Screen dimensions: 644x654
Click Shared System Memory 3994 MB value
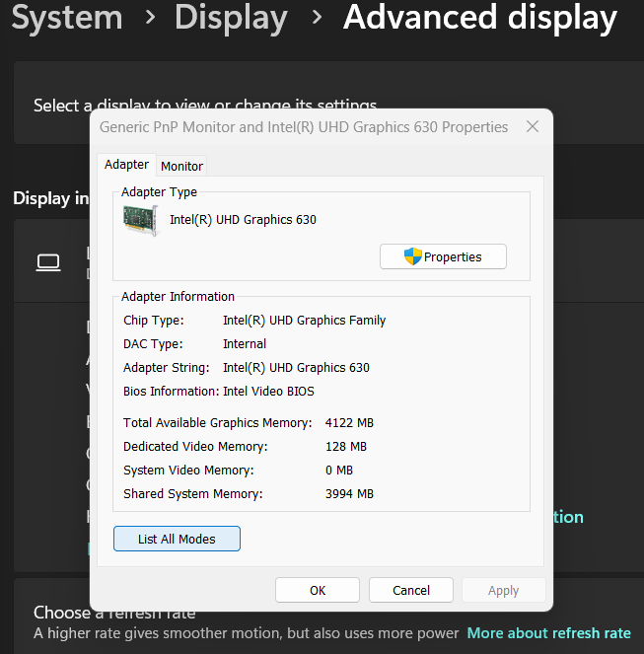click(x=349, y=493)
